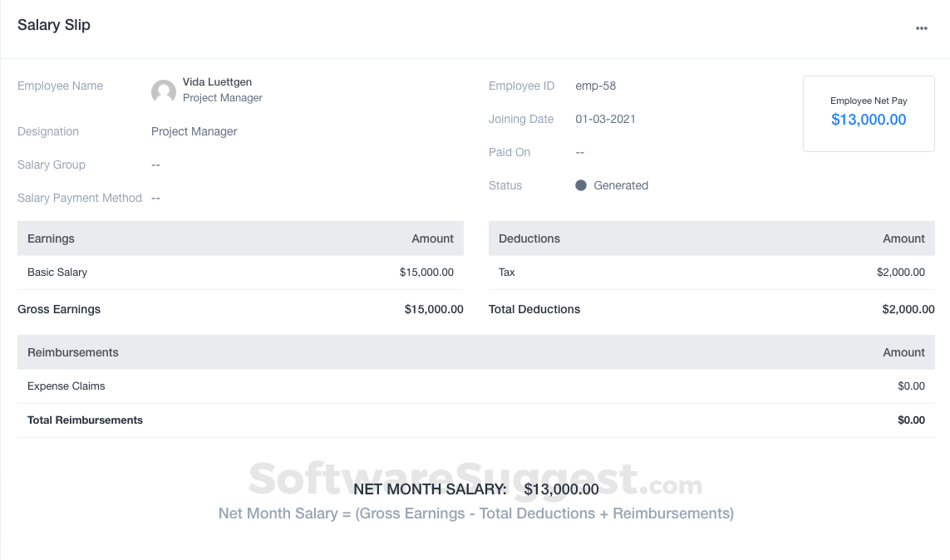Screen dimensions: 950x560
Task: Click the Salary Slip page title
Action: point(53,25)
